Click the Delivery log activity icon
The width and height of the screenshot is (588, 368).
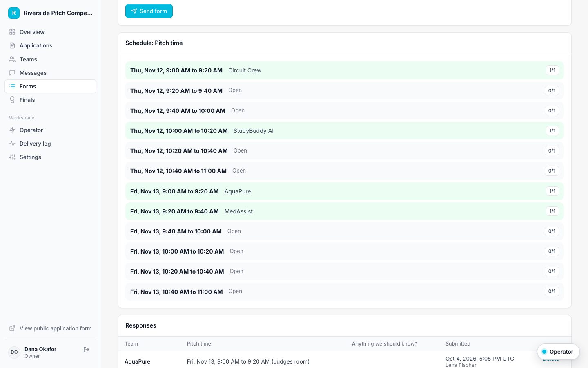click(x=12, y=144)
